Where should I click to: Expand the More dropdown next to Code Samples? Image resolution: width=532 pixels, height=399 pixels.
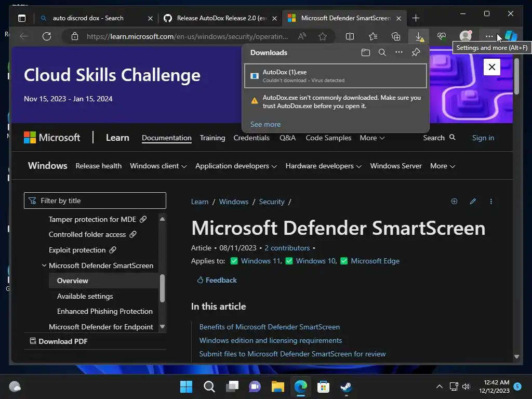pos(372,138)
